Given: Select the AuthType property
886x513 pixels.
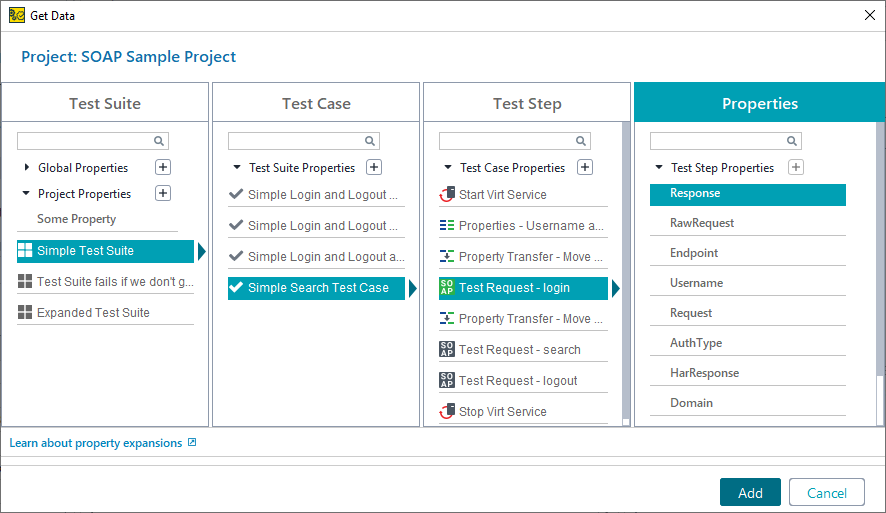Looking at the screenshot, I should coord(748,342).
